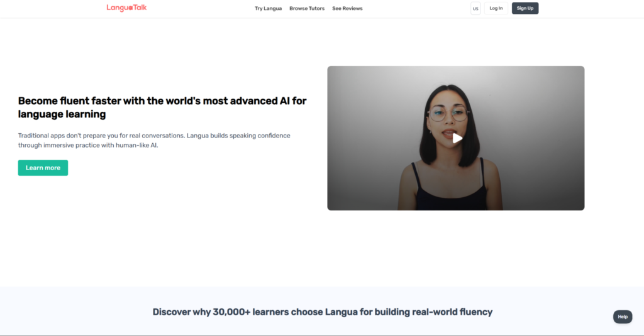644x336 pixels.
Task: Click the LanguaTalk logo
Action: (126, 8)
